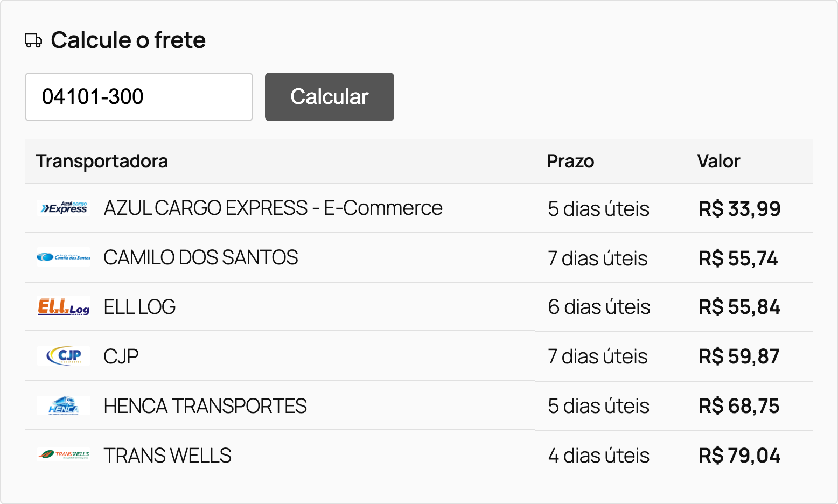Click the Prazo column header
The width and height of the screenshot is (838, 504).
(570, 161)
